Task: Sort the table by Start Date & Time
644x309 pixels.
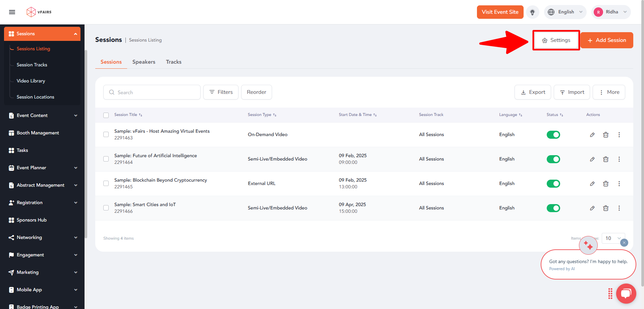Action: coord(375,115)
